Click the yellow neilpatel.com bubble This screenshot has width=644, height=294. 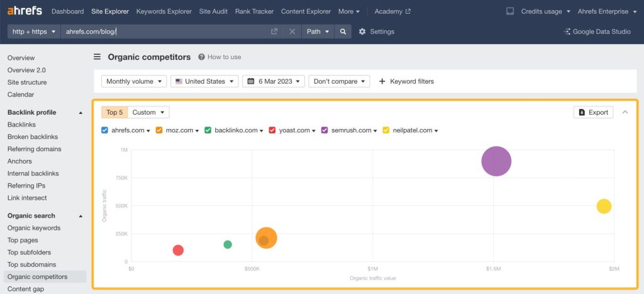[x=604, y=206]
